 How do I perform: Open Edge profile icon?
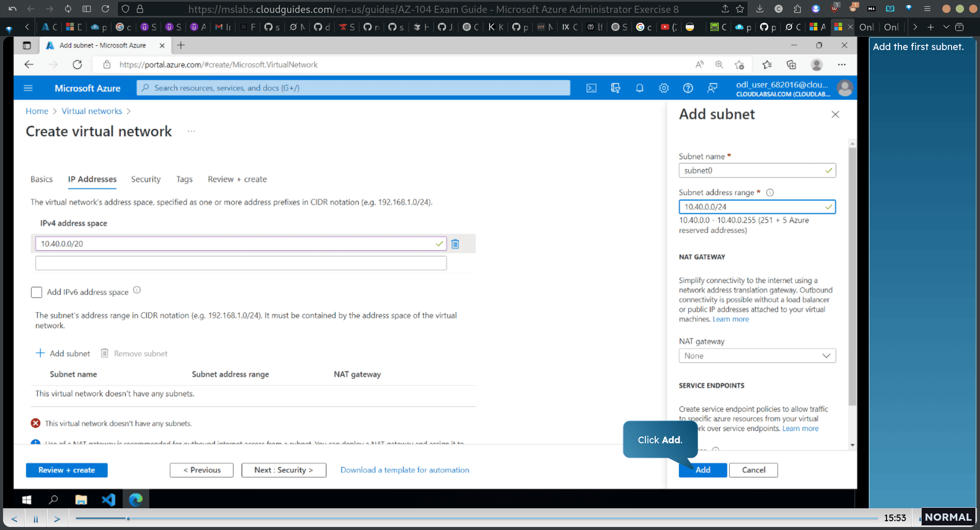point(817,65)
